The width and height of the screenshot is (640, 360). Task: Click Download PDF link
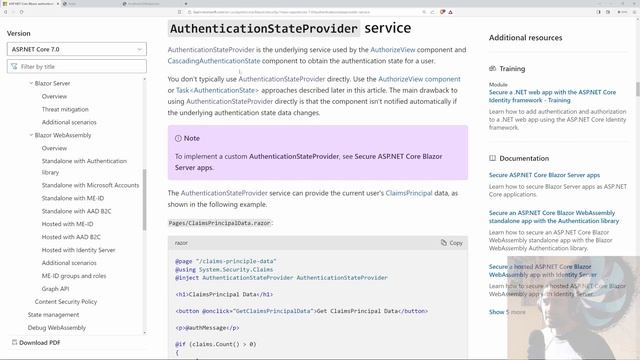point(40,342)
